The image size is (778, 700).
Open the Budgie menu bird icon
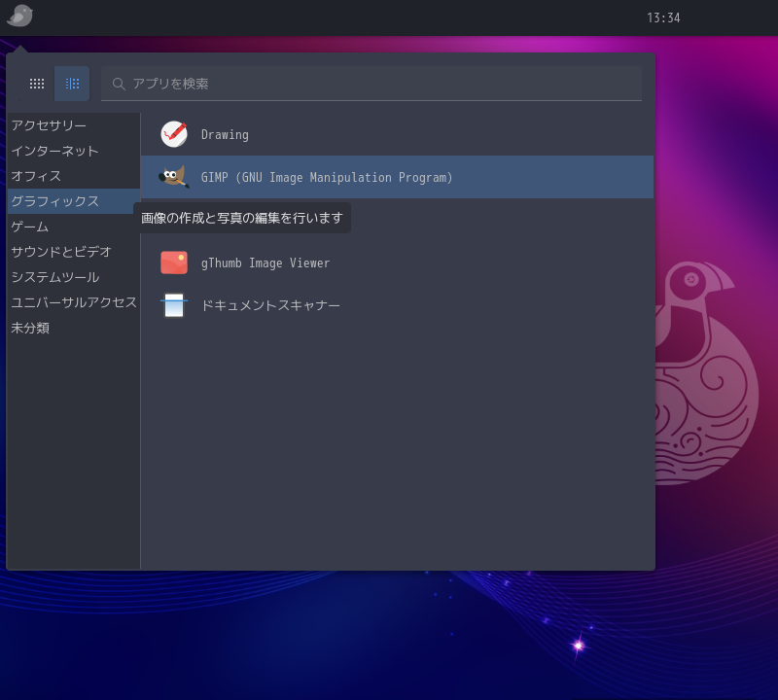pos(19,16)
